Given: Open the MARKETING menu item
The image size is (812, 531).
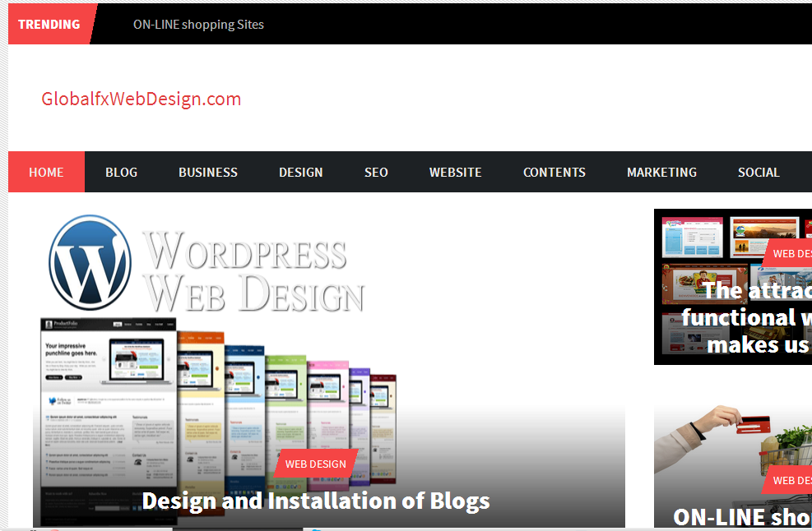Looking at the screenshot, I should [x=661, y=172].
